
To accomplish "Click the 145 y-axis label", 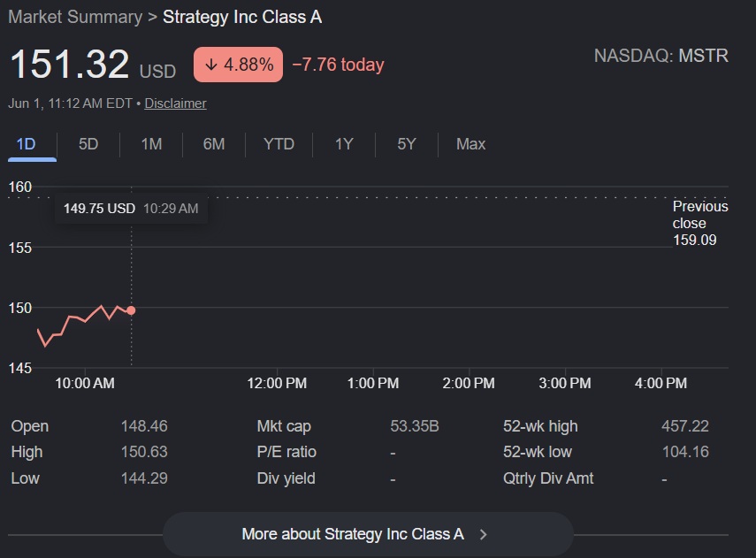I will [19, 369].
